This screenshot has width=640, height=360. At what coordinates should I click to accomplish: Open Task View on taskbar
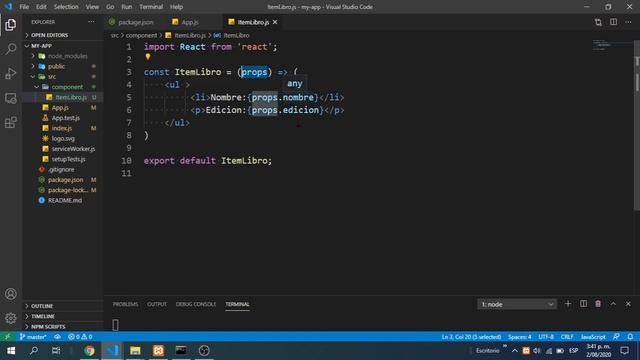[56, 351]
